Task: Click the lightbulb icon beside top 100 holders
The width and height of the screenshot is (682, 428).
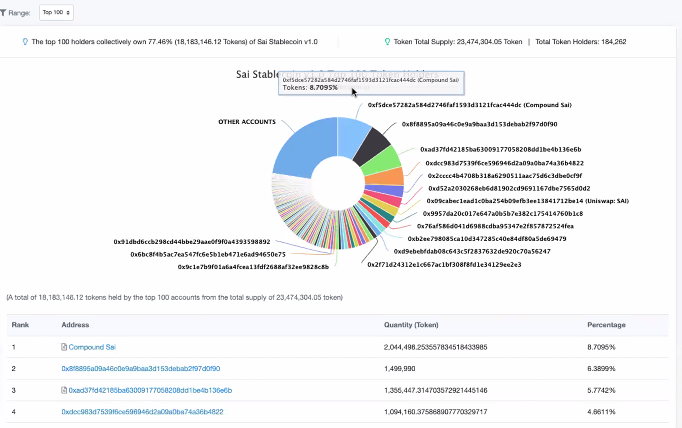Action: click(25, 42)
